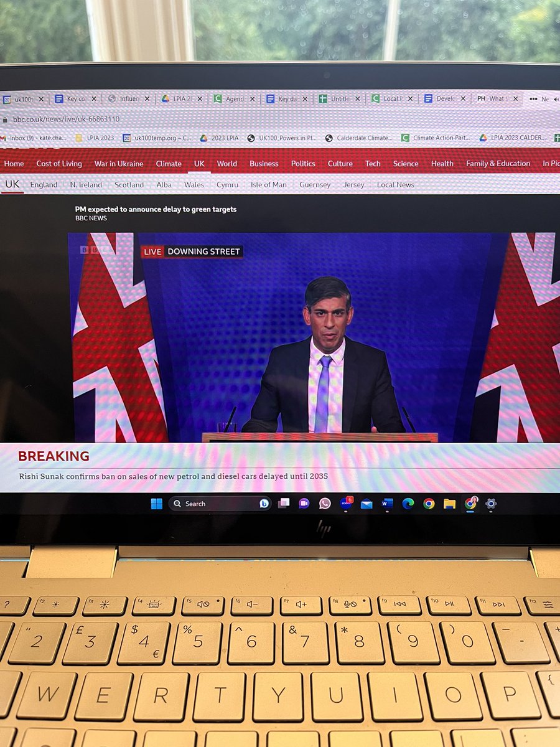Open Cost of Living section
Screen dimensions: 560x747
[59, 164]
